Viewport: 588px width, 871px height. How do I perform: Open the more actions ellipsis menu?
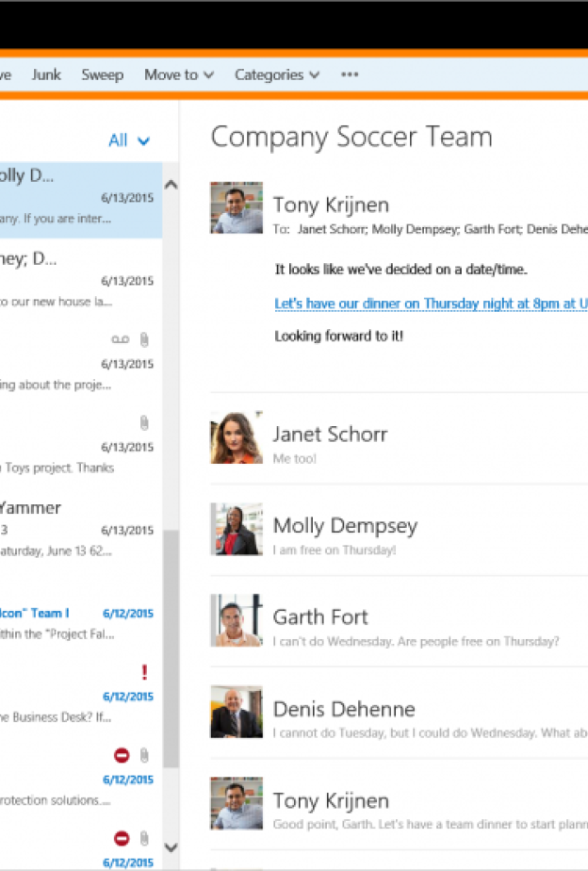350,74
